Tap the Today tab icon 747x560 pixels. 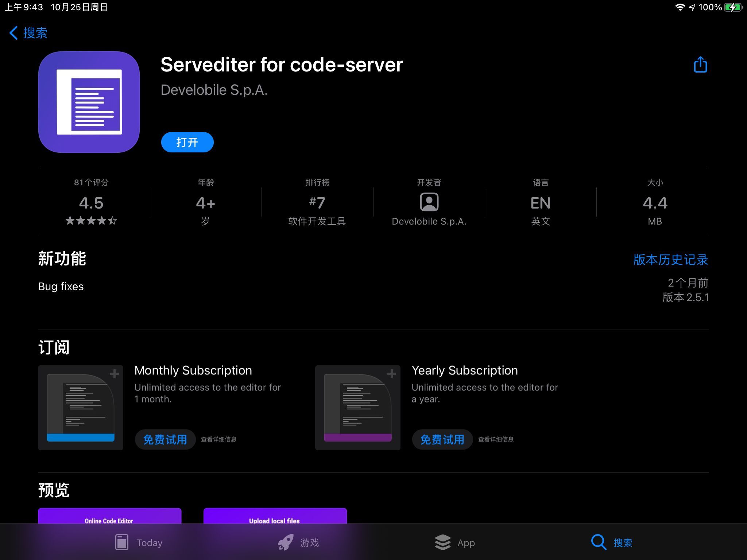click(121, 542)
